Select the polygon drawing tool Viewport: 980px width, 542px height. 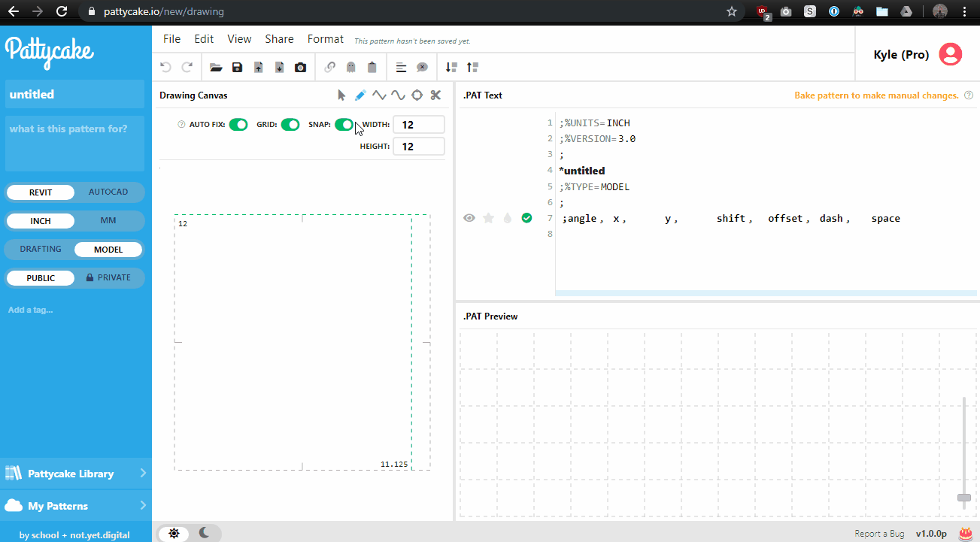[x=417, y=95]
